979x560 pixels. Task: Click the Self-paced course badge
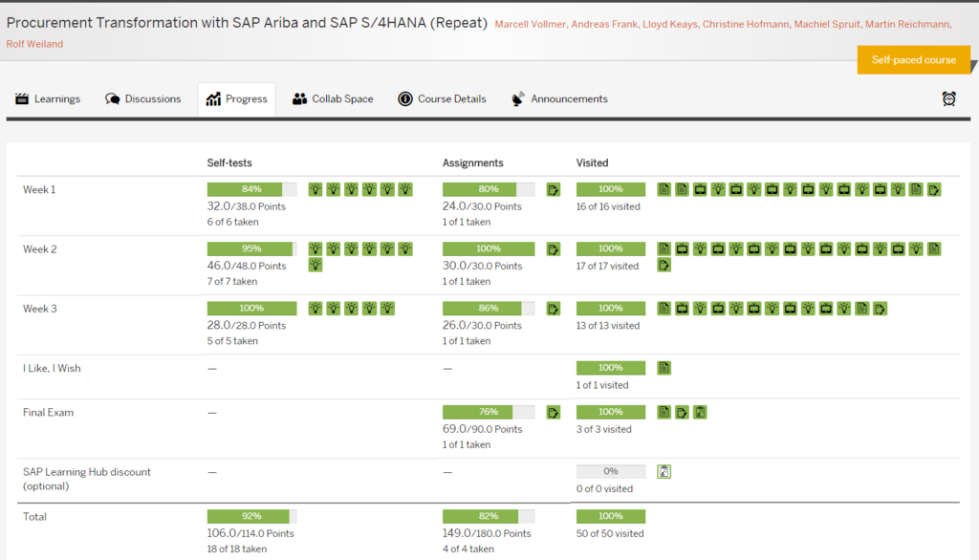click(913, 60)
